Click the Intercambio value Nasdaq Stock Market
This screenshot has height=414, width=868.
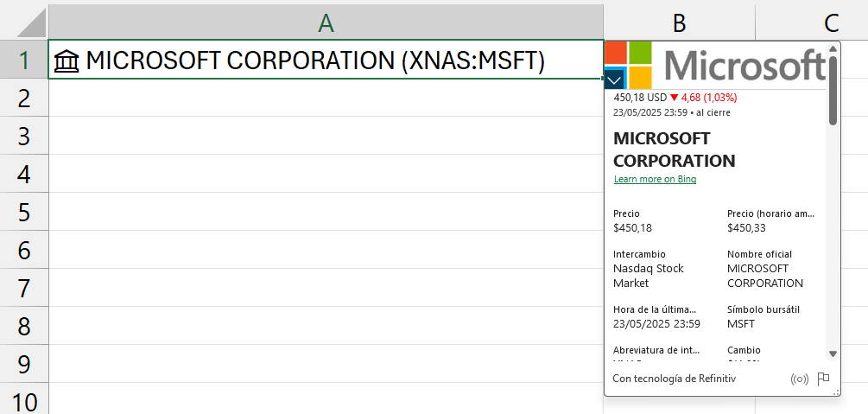pos(649,276)
